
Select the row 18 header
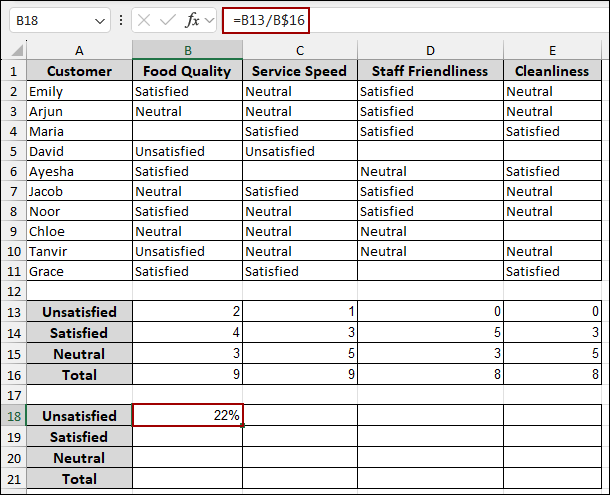[12, 416]
